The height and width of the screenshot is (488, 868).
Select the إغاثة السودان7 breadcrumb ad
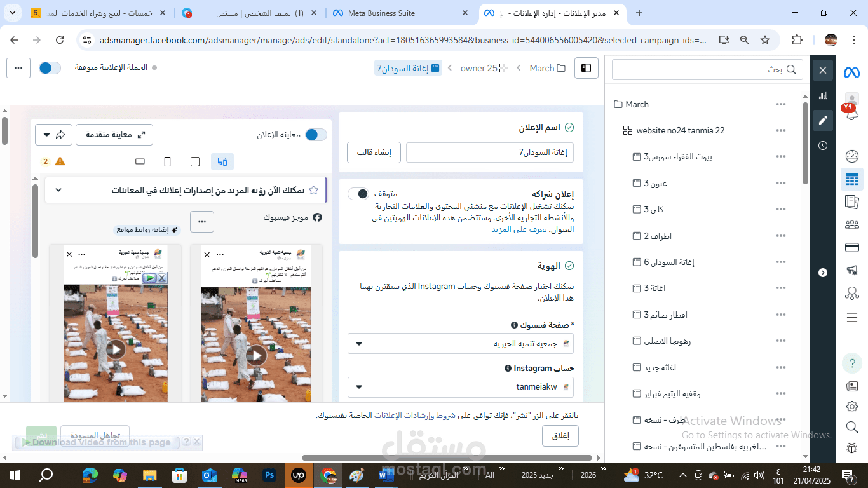[x=408, y=68]
